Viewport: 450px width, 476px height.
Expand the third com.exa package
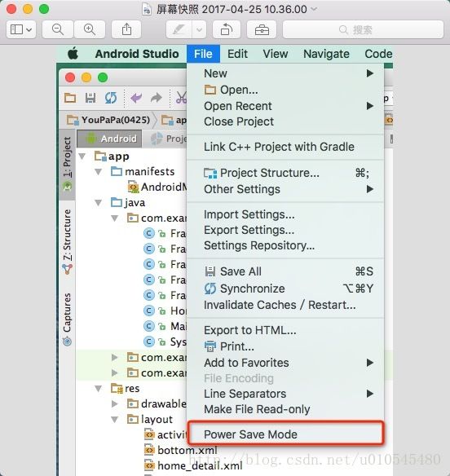click(114, 372)
